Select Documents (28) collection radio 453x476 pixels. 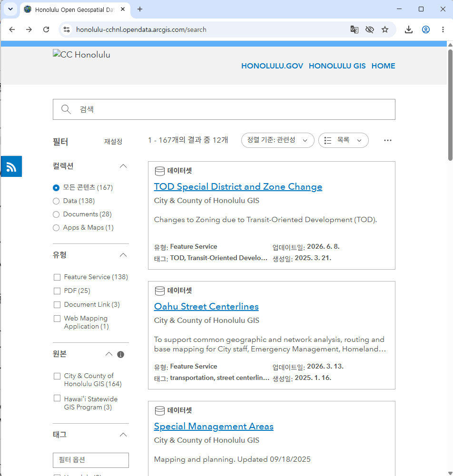coord(56,214)
